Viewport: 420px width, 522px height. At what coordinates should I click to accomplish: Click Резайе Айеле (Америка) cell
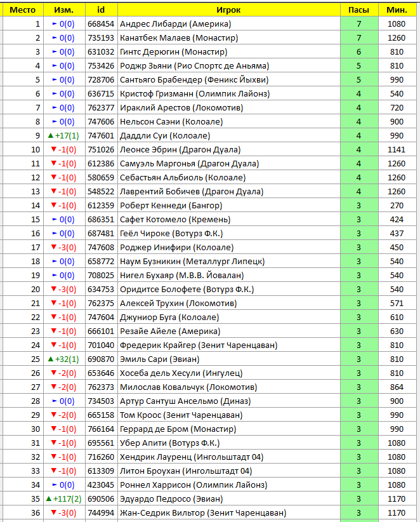pyautogui.click(x=229, y=331)
